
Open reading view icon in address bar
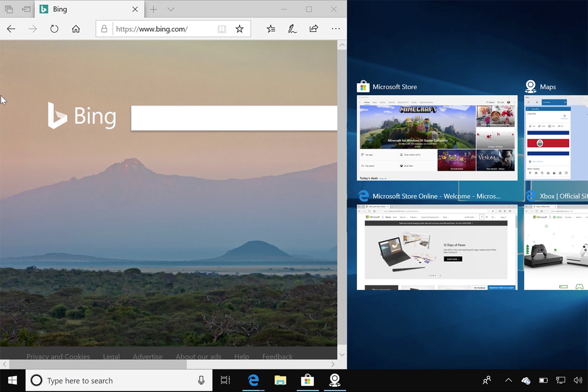pos(222,29)
